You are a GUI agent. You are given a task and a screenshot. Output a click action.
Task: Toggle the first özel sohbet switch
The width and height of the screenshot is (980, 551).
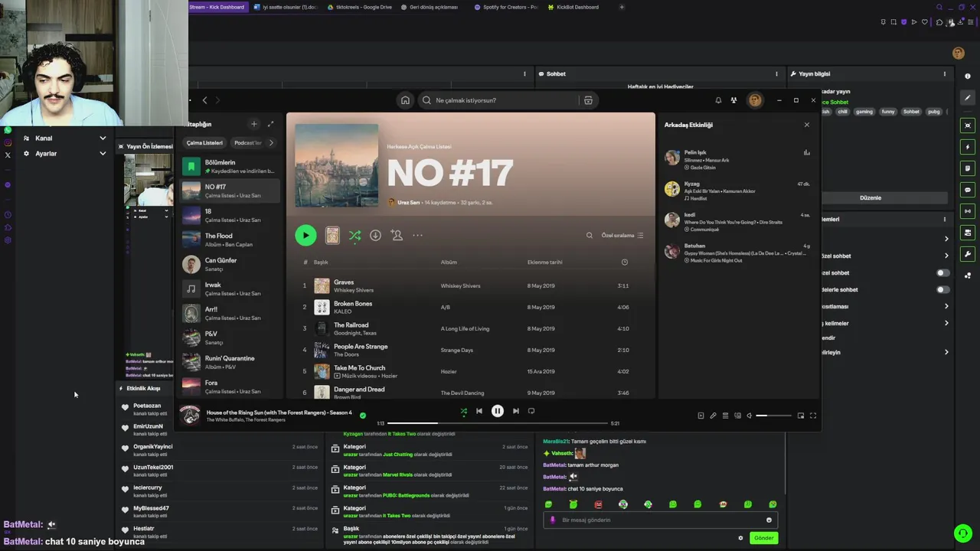[943, 273]
